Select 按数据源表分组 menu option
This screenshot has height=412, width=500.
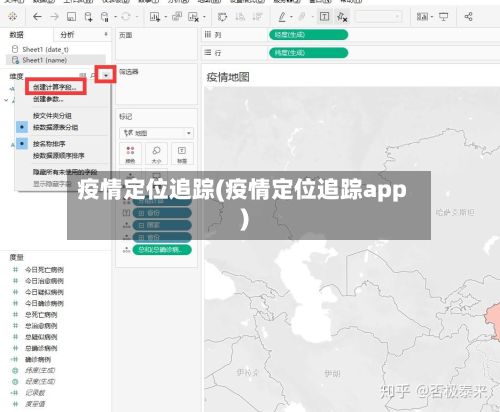coord(56,127)
